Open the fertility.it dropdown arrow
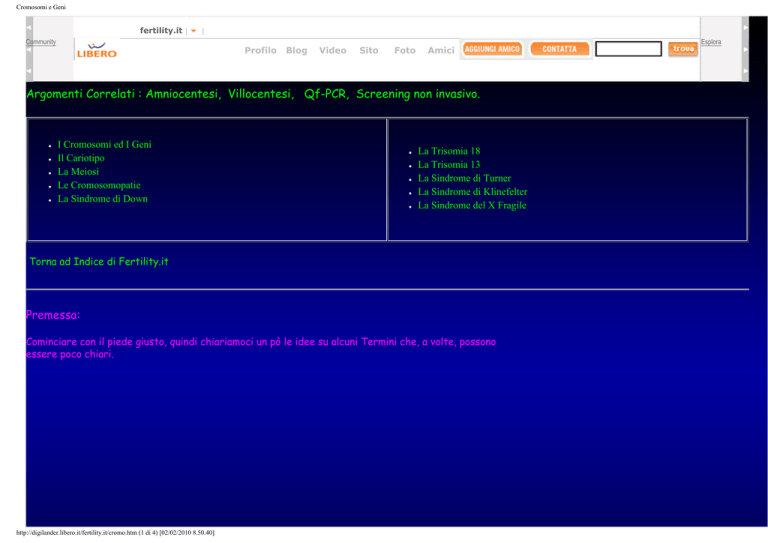 (x=193, y=30)
